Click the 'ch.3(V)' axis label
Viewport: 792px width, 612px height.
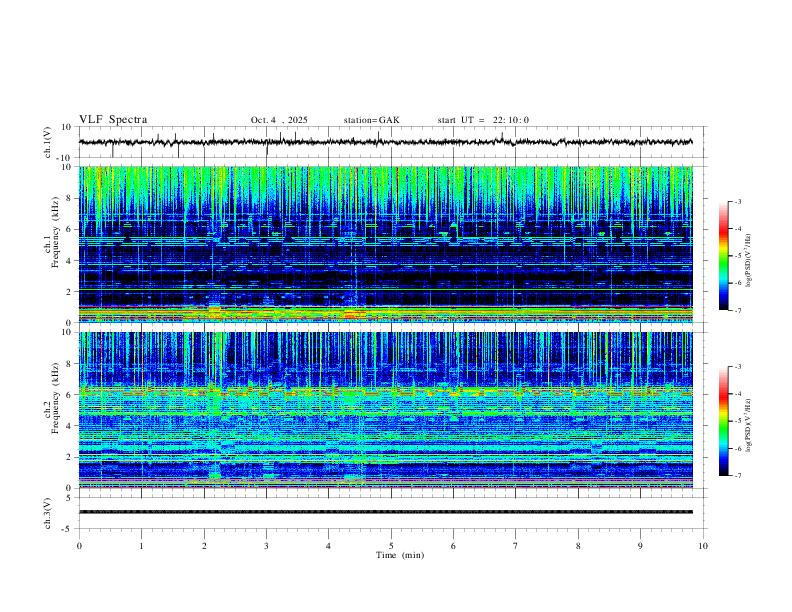tap(48, 514)
